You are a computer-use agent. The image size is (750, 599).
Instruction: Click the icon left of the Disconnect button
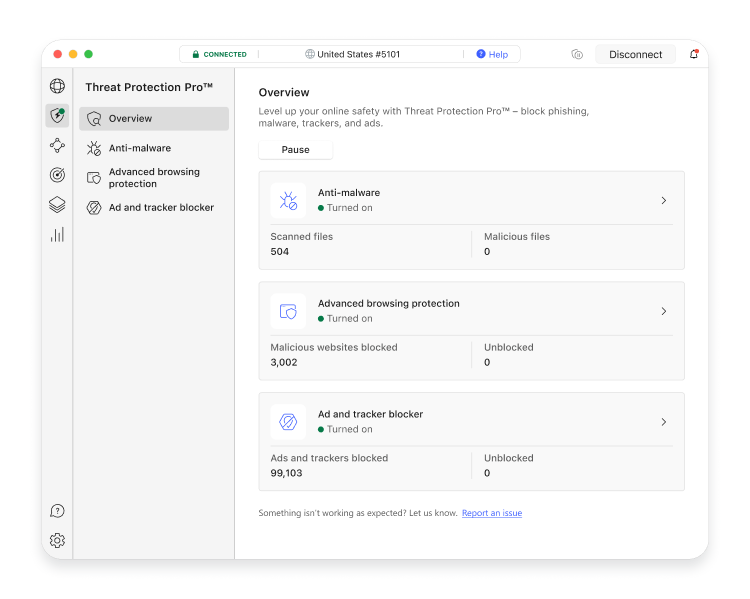click(x=577, y=54)
